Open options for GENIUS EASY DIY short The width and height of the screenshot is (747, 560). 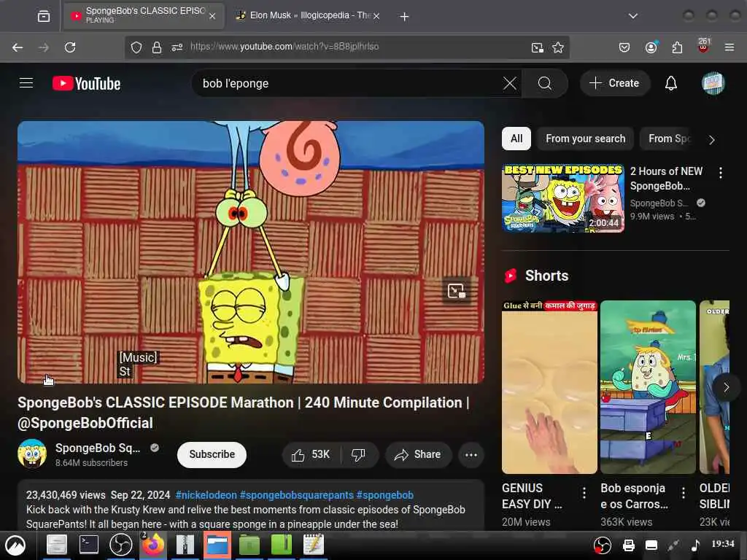pos(584,492)
